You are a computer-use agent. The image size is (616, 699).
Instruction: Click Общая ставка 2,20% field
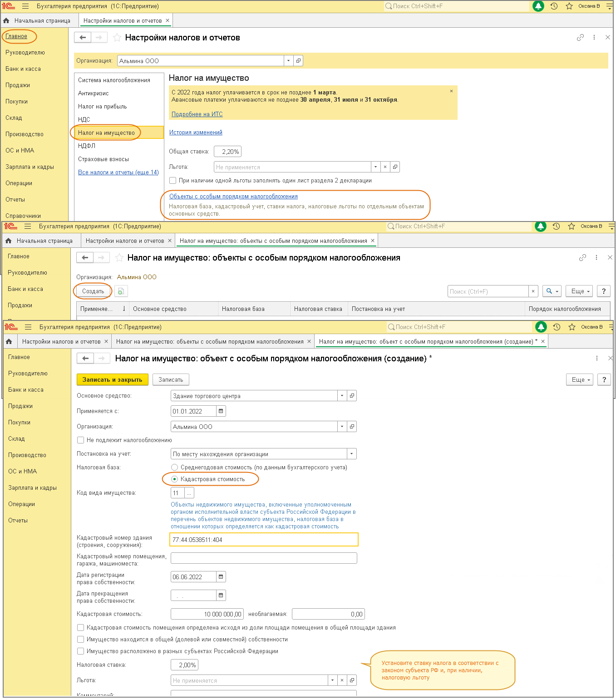227,152
